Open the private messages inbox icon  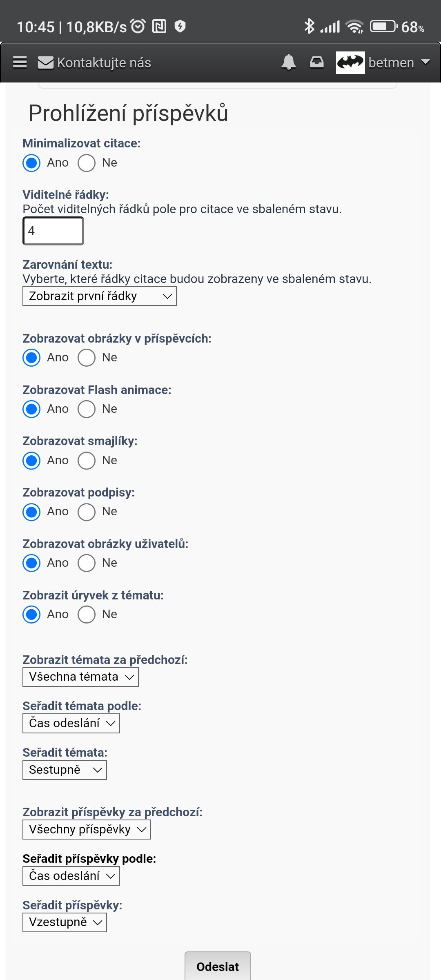[x=316, y=62]
